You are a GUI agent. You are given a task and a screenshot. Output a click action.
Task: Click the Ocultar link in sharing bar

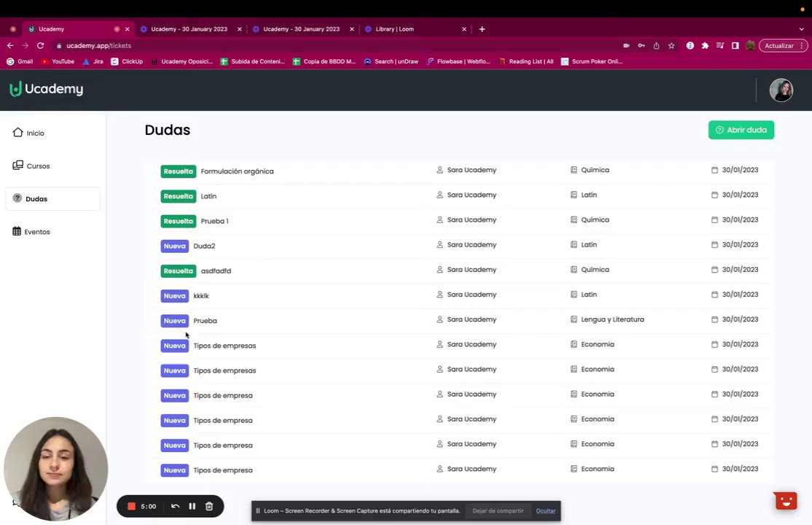click(x=545, y=511)
